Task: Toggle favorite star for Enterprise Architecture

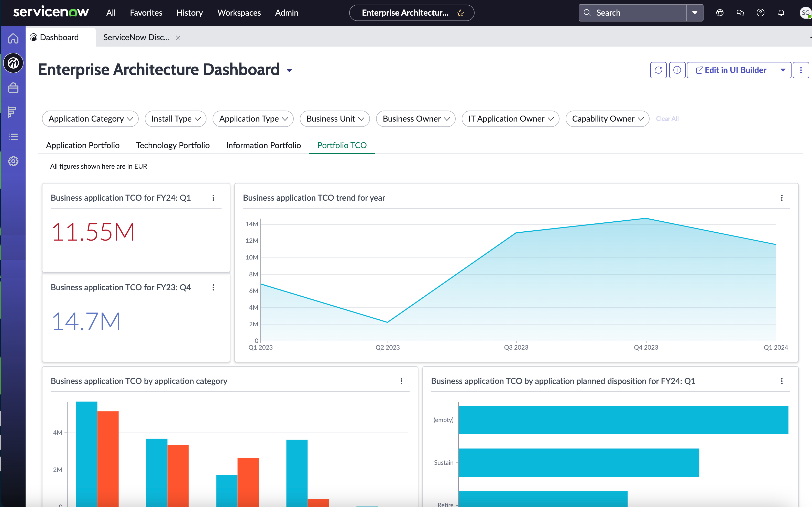Action: 460,13
